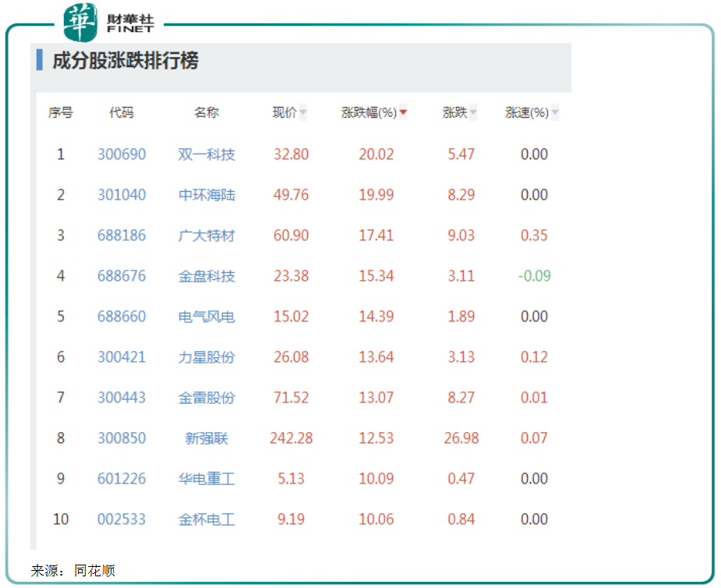Select price value 49.76
Viewport: 721px width, 588px height.
pos(291,195)
